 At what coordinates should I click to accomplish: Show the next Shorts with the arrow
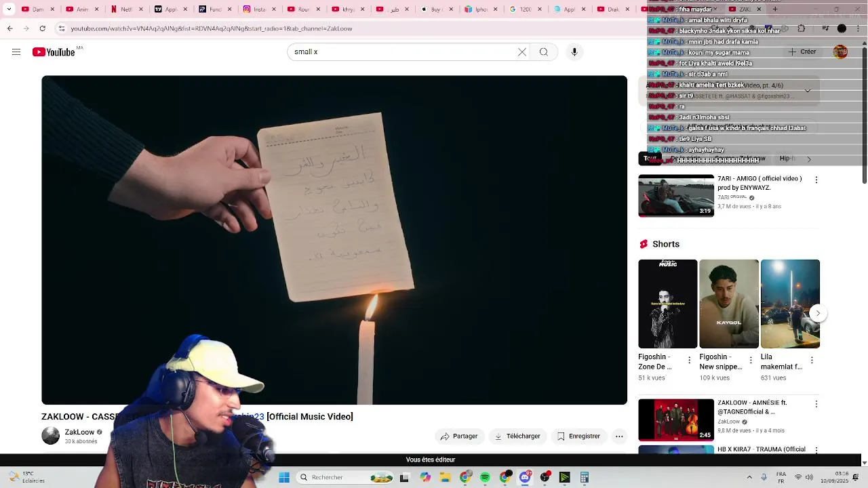(x=818, y=313)
